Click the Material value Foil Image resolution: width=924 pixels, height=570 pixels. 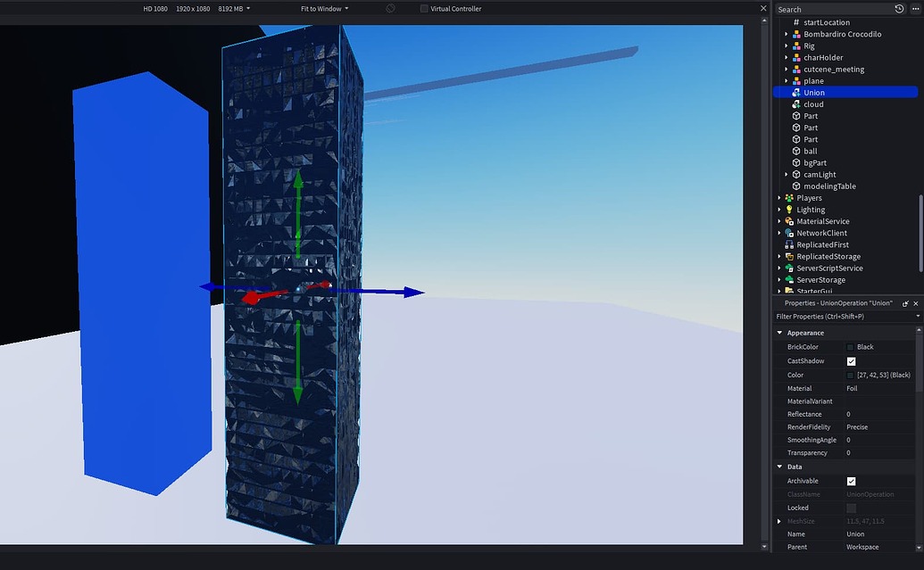852,389
